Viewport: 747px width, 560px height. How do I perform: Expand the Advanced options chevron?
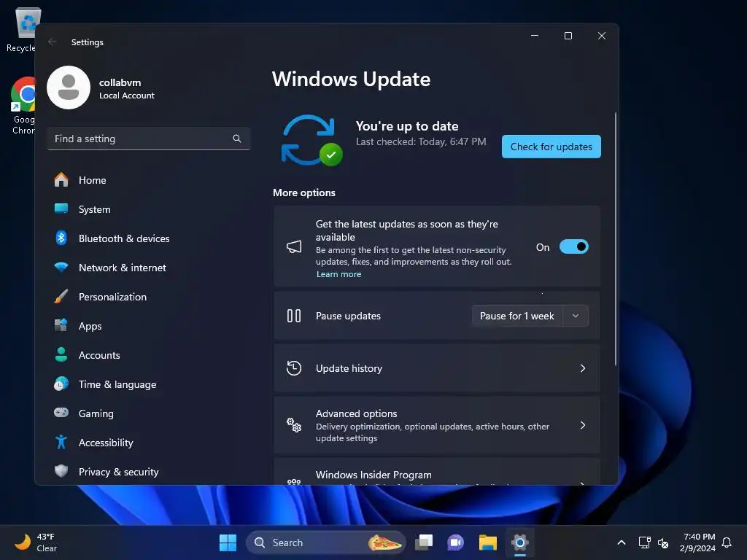click(583, 425)
